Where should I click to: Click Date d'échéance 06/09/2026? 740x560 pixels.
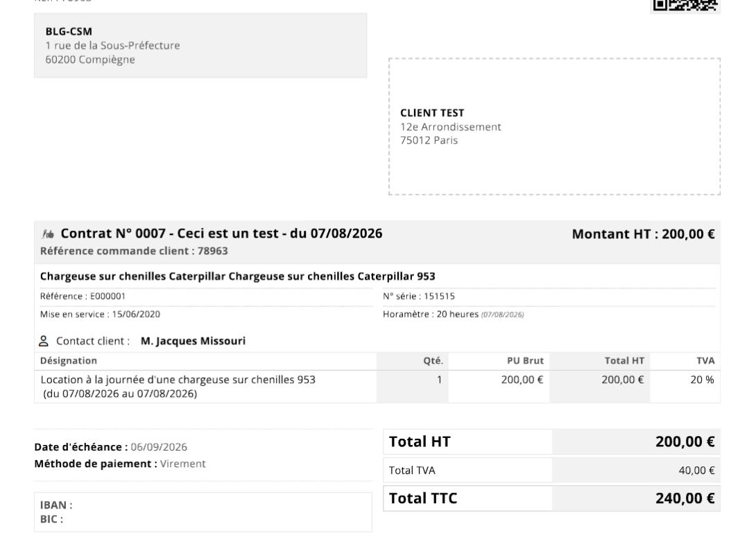click(x=110, y=447)
